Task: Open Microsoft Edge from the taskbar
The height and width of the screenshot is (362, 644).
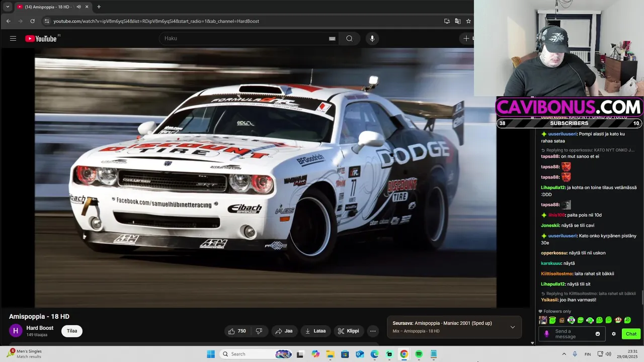Action: pos(374,354)
